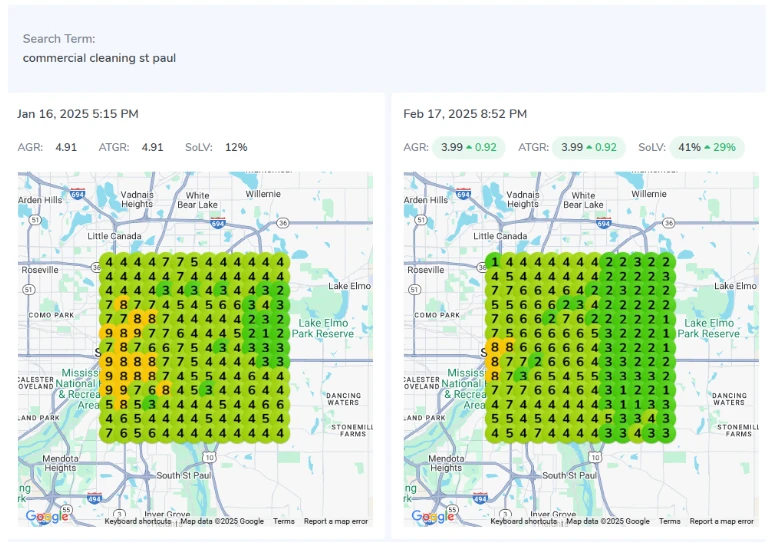
Task: Click Report a map error on February map
Action: point(721,521)
